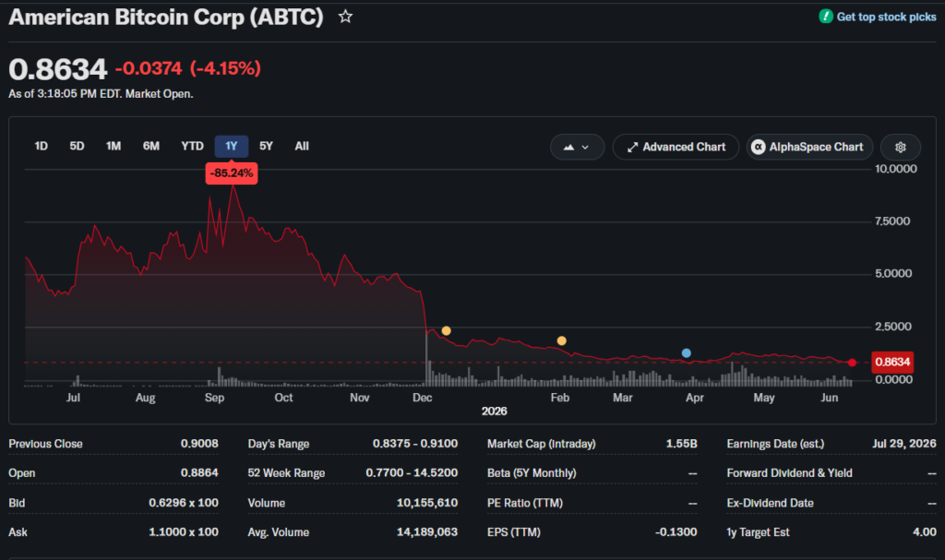Image resolution: width=945 pixels, height=560 pixels.
Task: Click the -0.0374 price change figure
Action: (x=149, y=68)
